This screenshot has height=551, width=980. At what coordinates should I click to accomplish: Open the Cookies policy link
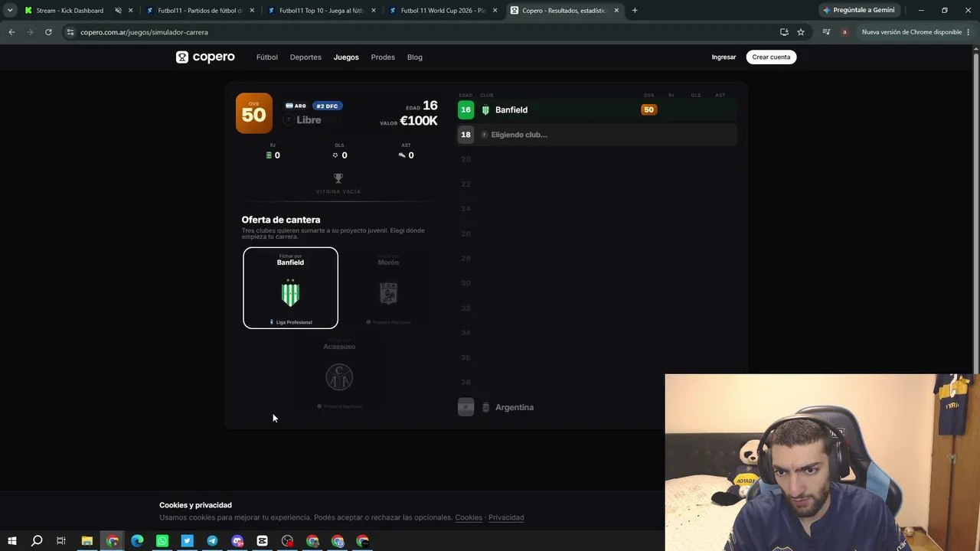469,517
